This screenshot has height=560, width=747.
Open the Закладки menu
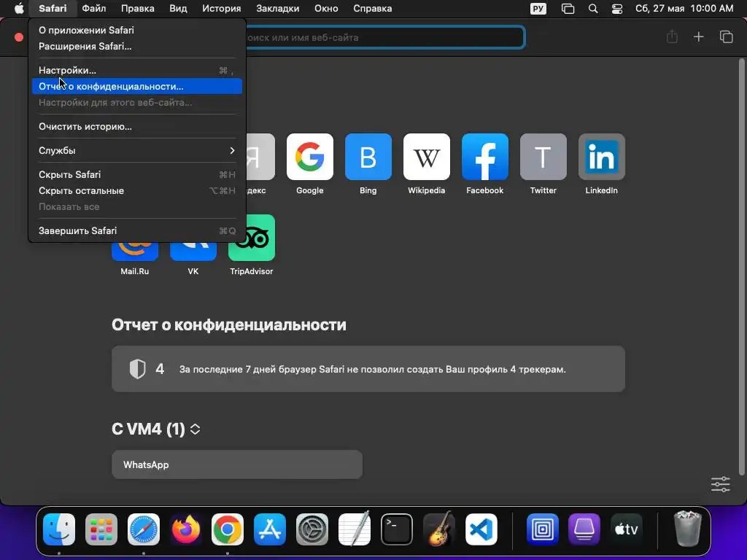(x=278, y=9)
